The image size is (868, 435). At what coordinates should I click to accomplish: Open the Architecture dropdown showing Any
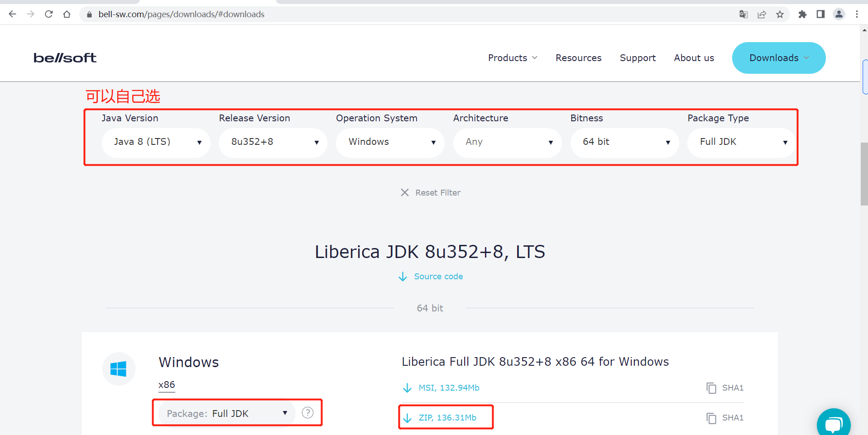click(x=508, y=142)
